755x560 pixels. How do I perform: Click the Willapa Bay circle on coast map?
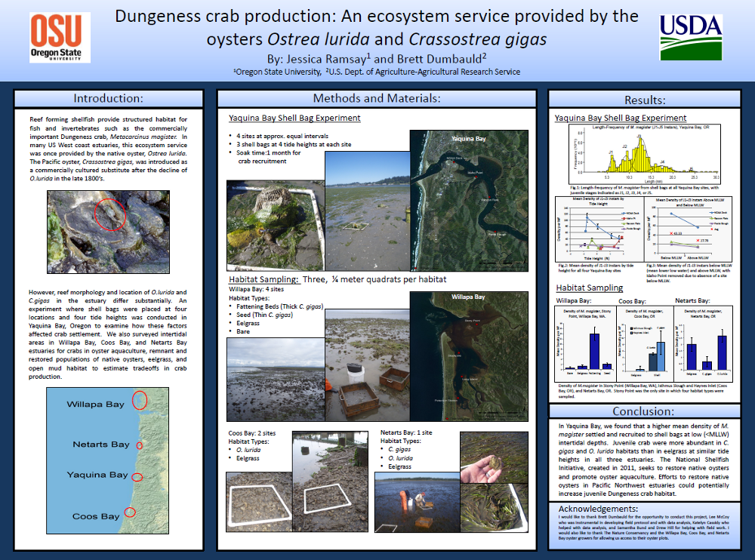pos(140,400)
